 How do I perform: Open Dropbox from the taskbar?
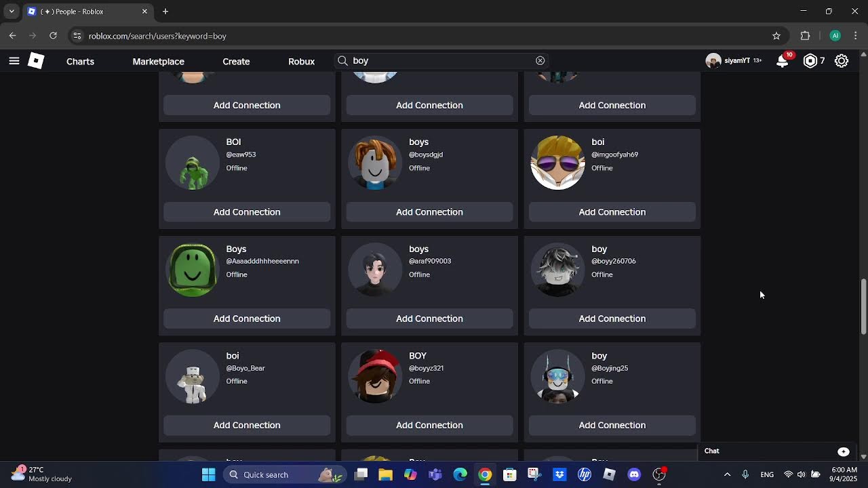coord(559,474)
